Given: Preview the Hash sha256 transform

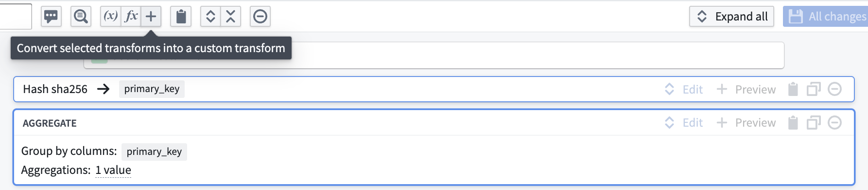Looking at the screenshot, I should point(746,89).
